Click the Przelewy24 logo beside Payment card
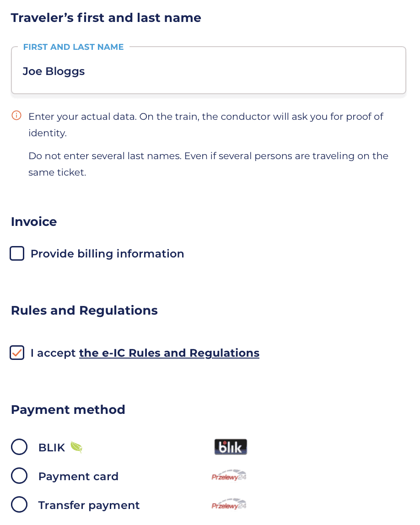The width and height of the screenshot is (420, 525). (x=229, y=476)
